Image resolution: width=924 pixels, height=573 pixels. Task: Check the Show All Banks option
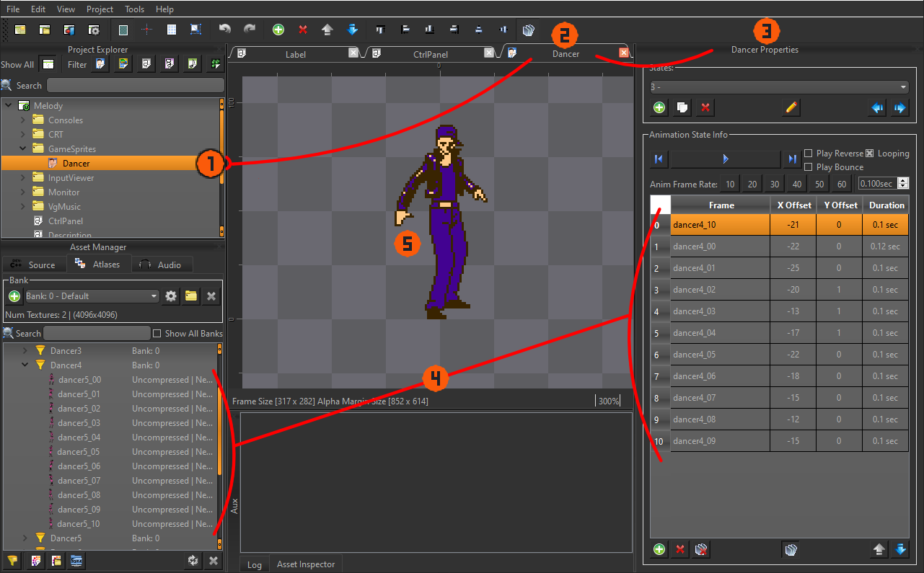click(x=157, y=334)
